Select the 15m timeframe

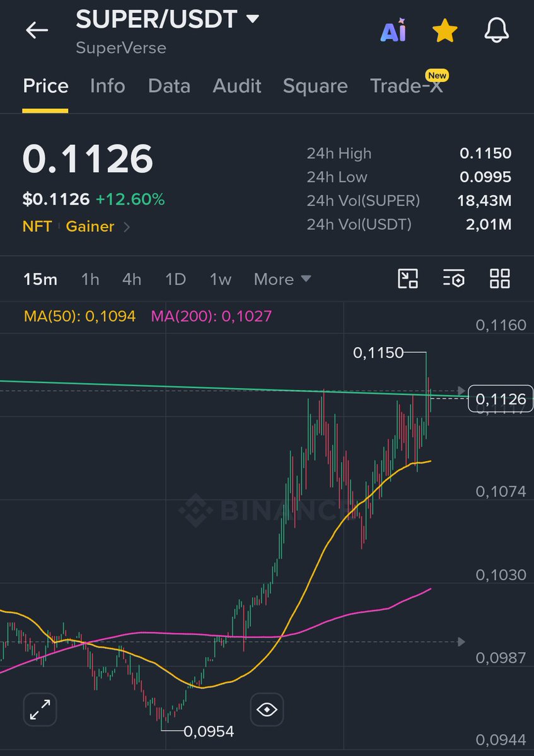tap(40, 279)
